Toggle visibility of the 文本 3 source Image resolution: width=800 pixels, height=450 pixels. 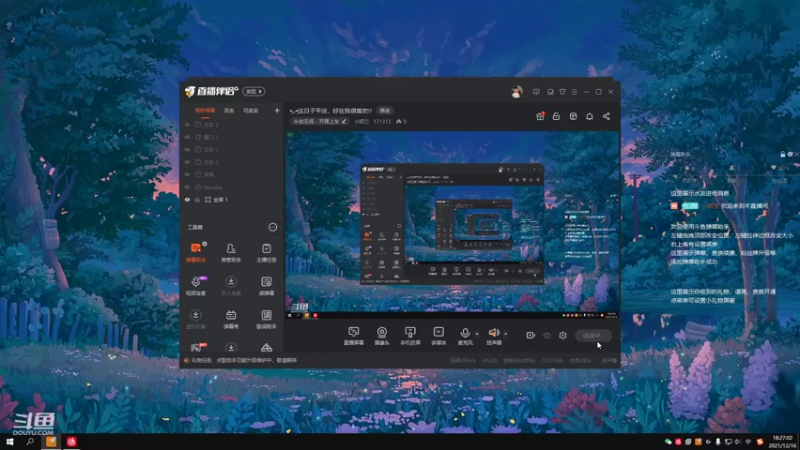pyautogui.click(x=187, y=162)
